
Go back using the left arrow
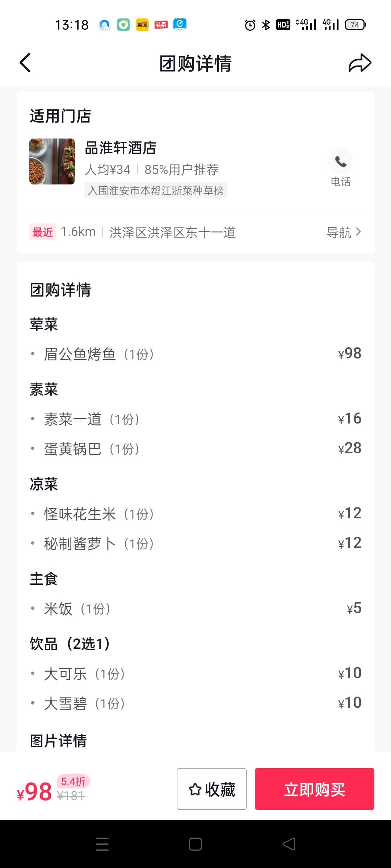[25, 63]
